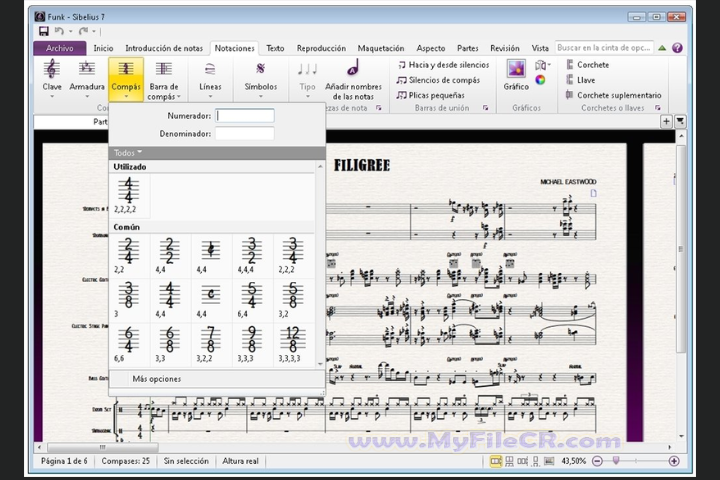Select the 12/8 time signature
Viewport: 720px width, 480px height.
tap(293, 344)
